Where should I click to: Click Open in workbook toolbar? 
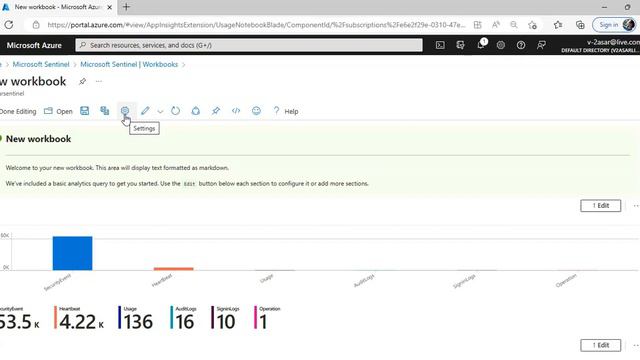58,111
